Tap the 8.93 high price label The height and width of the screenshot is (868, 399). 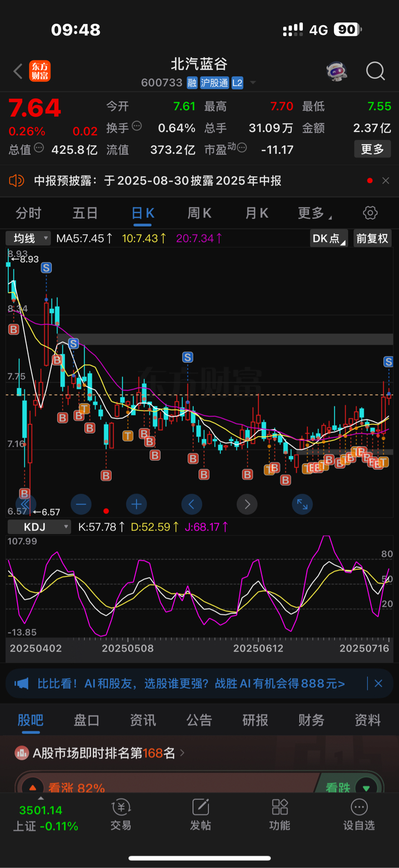(x=25, y=259)
